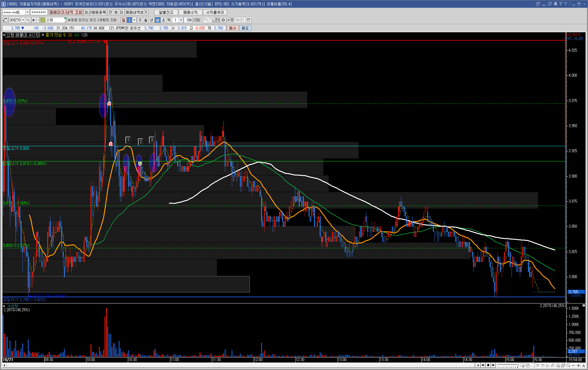This screenshot has width=588, height=370.
Task: Select the 분 minute timeframe button
Action: [158, 20]
